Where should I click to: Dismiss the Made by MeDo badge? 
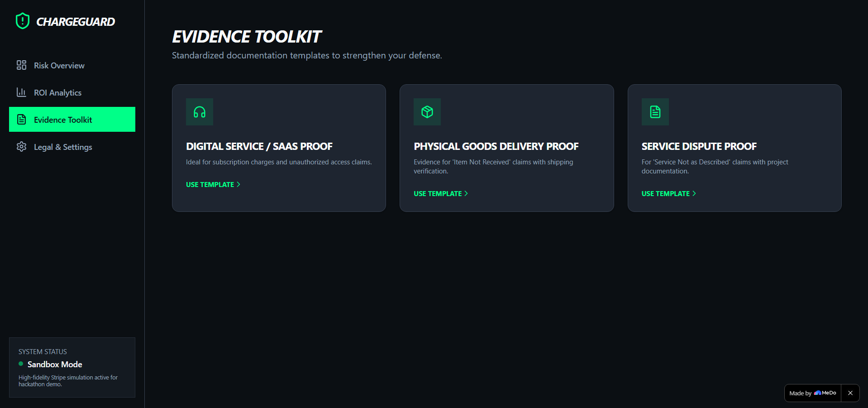pyautogui.click(x=850, y=393)
